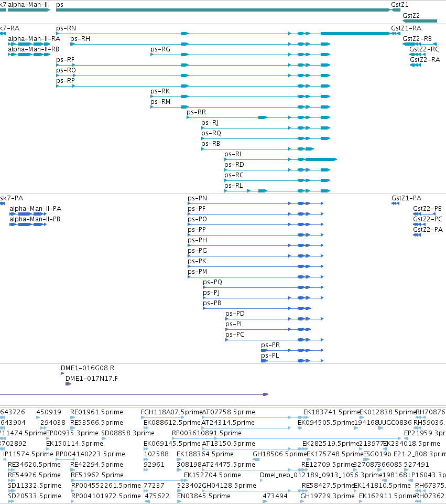Click transcript ps-RK
Image resolution: width=446 pixels, height=504 pixels.
point(160,91)
